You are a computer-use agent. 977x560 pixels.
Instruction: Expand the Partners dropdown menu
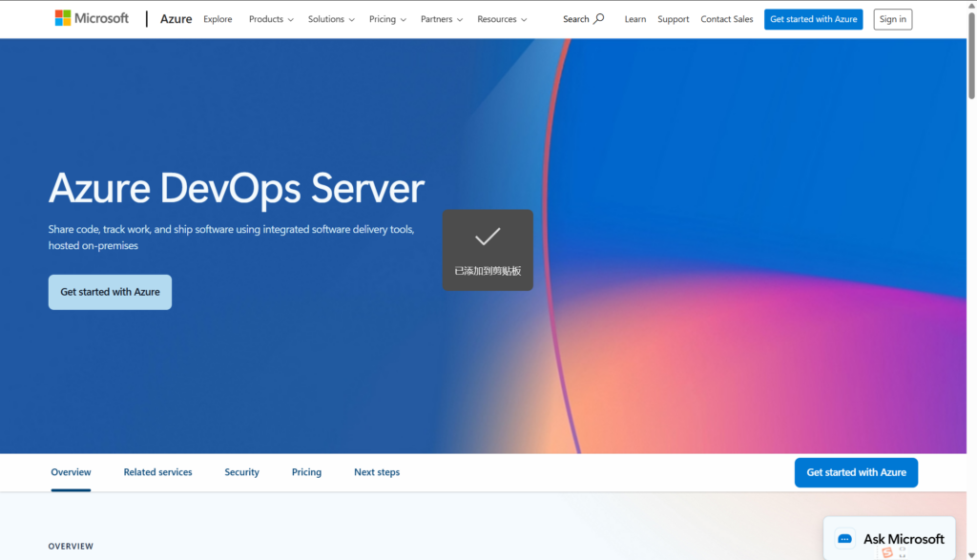442,19
